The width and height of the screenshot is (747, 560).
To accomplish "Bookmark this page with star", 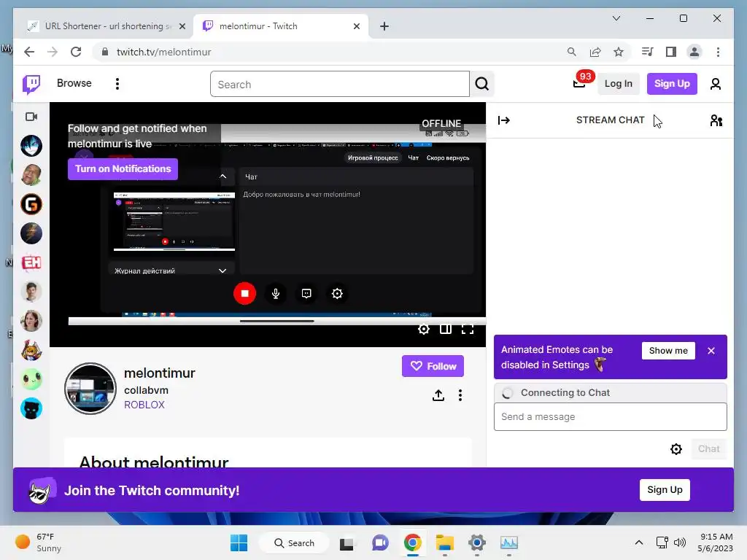I will (x=619, y=52).
